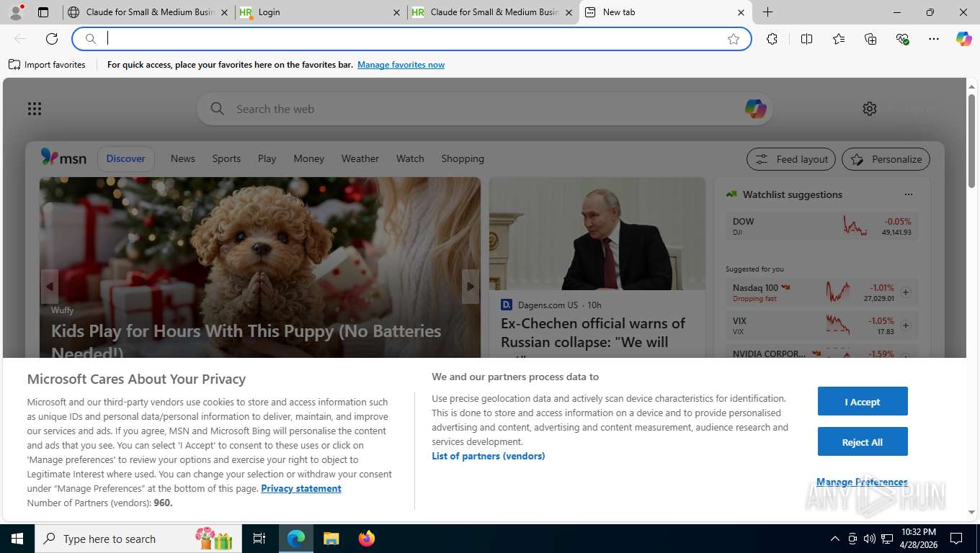Open Browser essentials heart icon
980x553 pixels.
point(902,39)
